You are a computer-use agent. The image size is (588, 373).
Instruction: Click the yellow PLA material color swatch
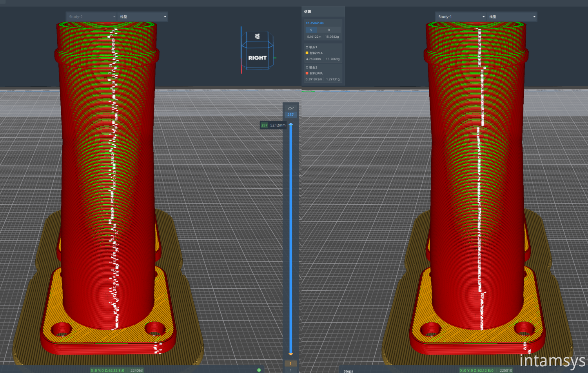pyautogui.click(x=307, y=53)
